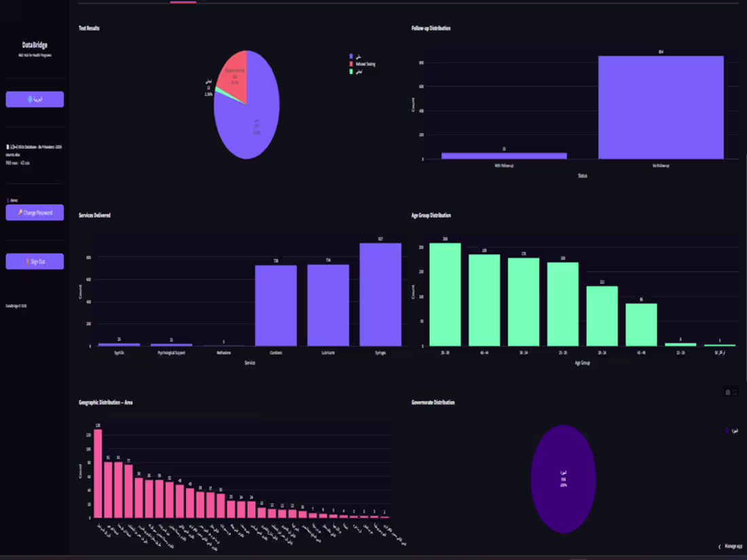Select the dark purple Governorate pie
This screenshot has height=560, width=747.
coord(564,479)
